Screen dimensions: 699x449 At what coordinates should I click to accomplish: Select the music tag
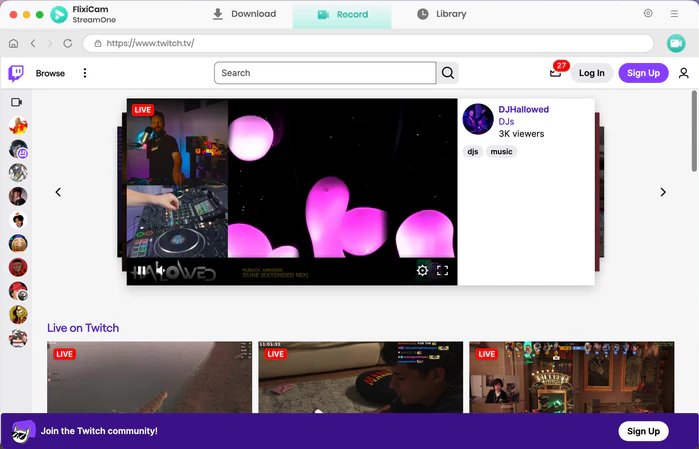click(x=502, y=152)
